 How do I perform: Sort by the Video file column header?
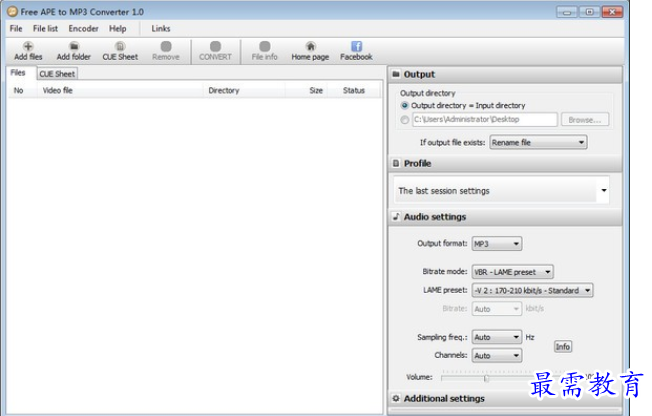120,90
